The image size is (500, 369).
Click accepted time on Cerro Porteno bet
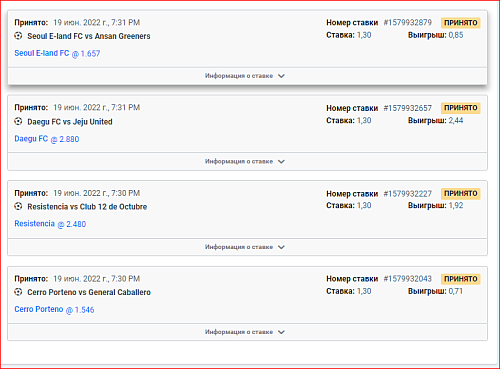(x=96, y=279)
